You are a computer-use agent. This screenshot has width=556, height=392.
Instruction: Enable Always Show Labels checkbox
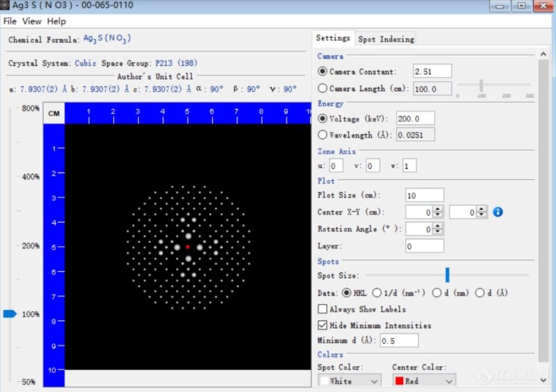[322, 309]
